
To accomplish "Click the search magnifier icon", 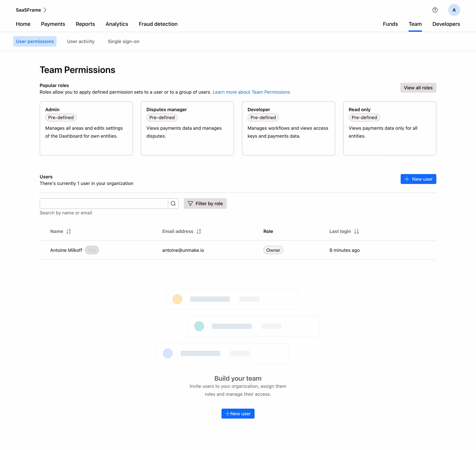I will click(173, 203).
